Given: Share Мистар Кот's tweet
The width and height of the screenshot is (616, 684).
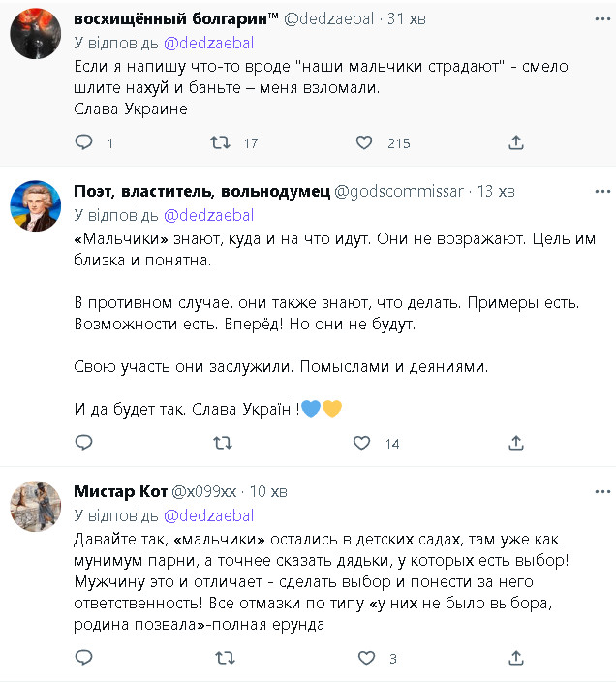Looking at the screenshot, I should pos(516,658).
